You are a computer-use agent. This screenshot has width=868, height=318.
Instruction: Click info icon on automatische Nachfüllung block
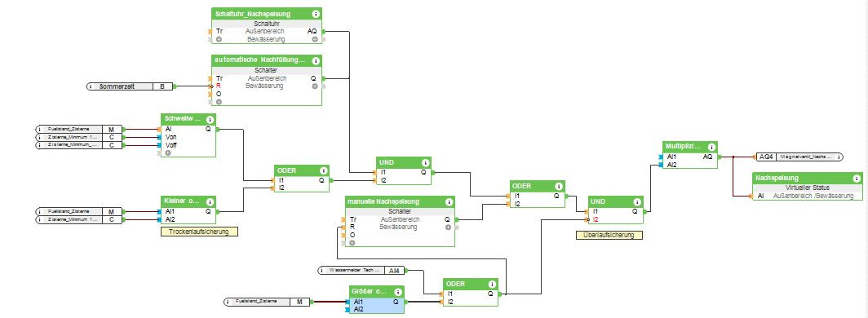316,60
